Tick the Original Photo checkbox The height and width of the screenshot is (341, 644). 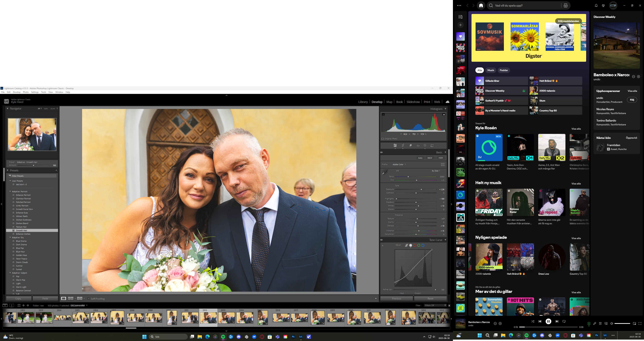[383, 139]
